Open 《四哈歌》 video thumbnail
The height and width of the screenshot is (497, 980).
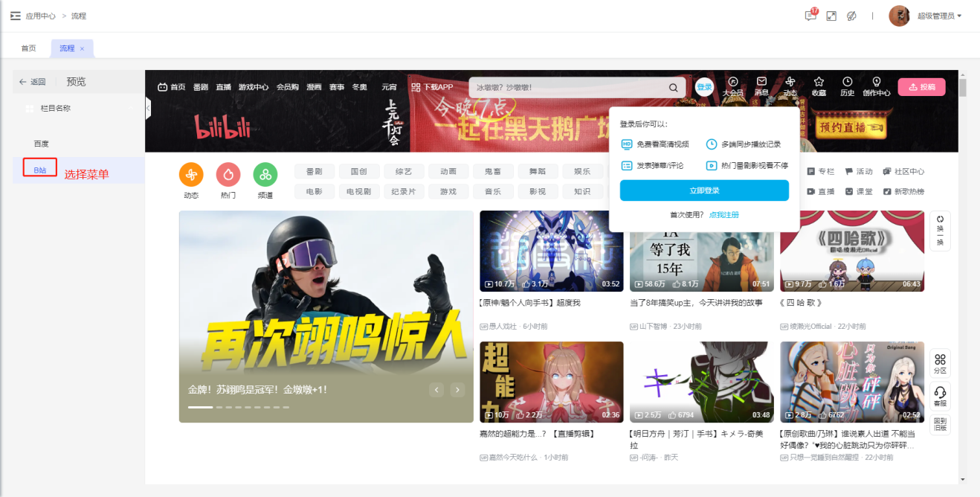(x=852, y=251)
